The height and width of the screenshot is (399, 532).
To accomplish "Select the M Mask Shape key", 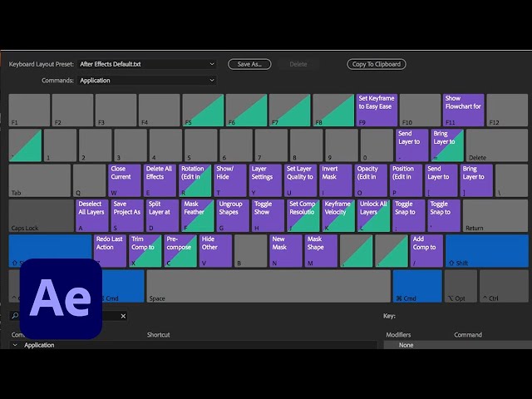I will pyautogui.click(x=321, y=251).
